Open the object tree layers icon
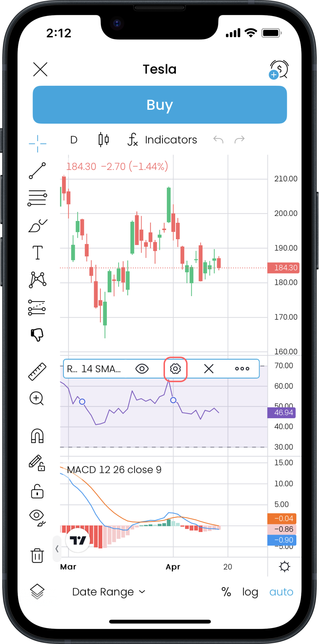This screenshot has width=319, height=644. [37, 591]
